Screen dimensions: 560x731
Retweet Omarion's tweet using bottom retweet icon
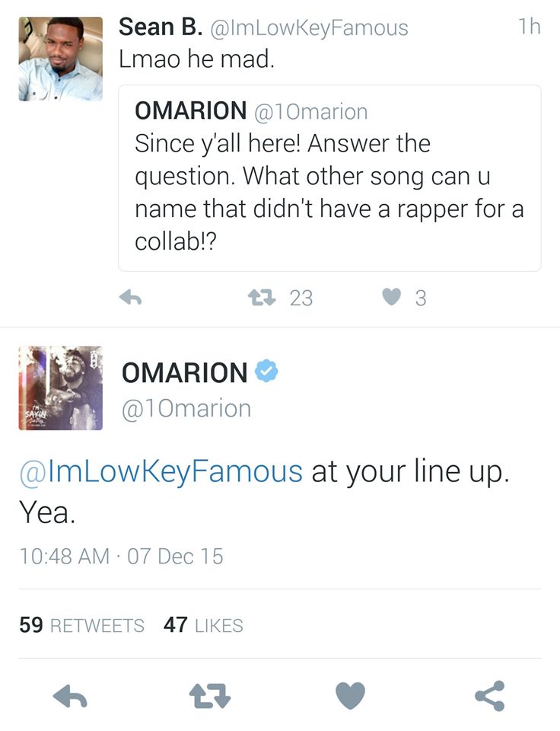point(210,696)
